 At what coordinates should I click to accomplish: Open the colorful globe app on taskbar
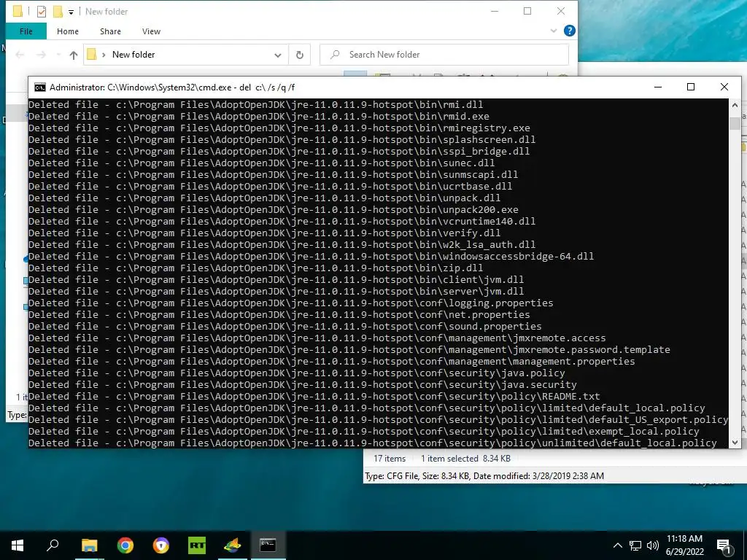tap(233, 545)
